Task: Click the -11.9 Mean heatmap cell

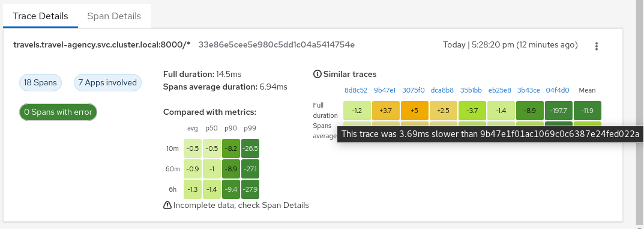Action: 588,111
